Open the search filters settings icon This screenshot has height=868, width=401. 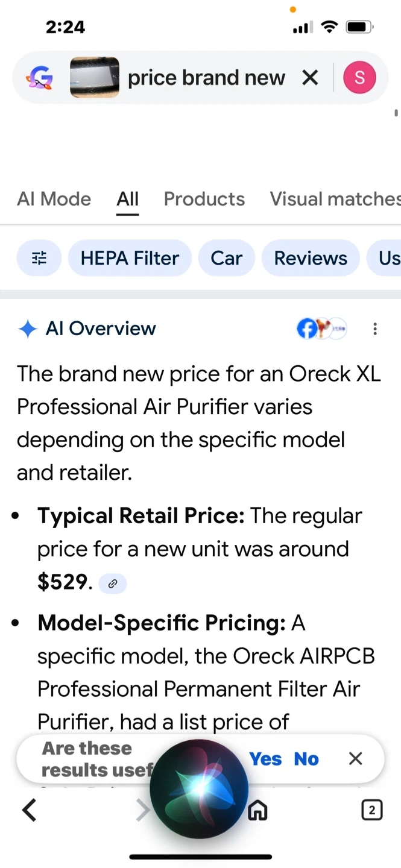click(39, 258)
